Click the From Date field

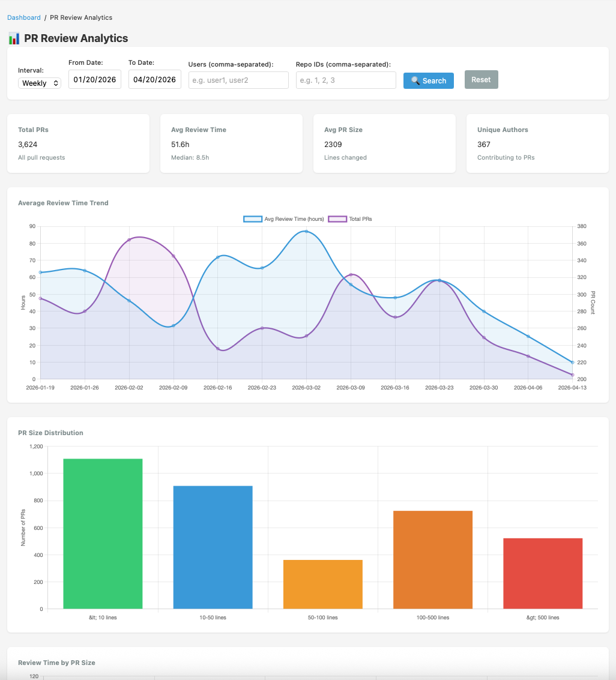[x=95, y=79]
